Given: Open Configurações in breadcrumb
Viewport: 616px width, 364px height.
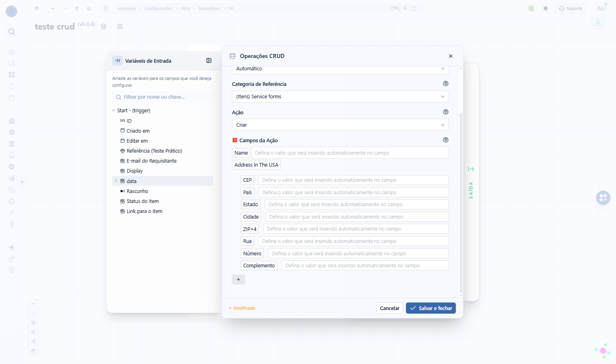Looking at the screenshot, I should click(158, 8).
